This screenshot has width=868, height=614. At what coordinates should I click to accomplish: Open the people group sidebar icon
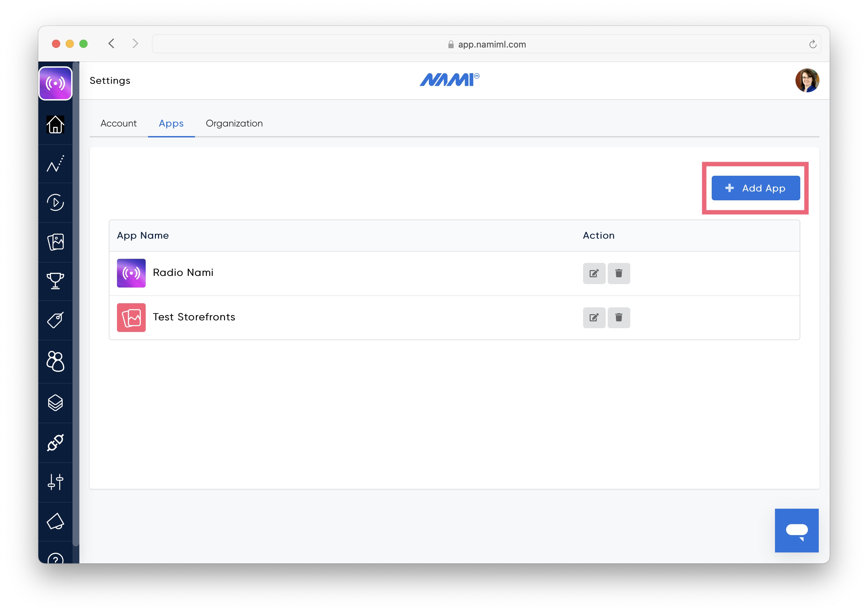point(55,361)
